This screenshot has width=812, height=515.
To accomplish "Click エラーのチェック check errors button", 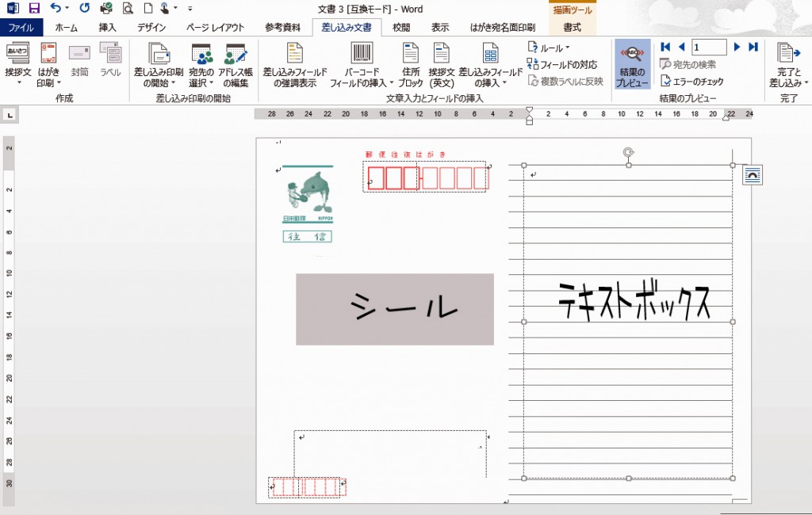I will (692, 81).
